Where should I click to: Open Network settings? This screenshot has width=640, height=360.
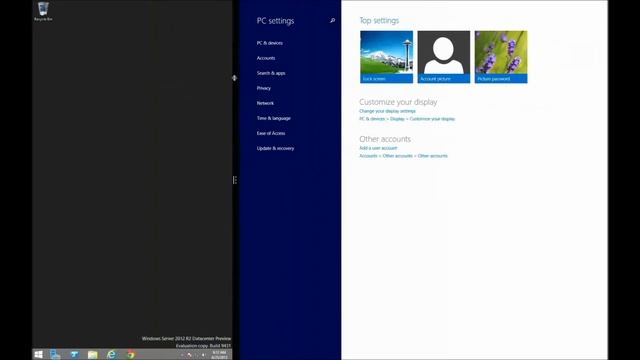coord(265,103)
